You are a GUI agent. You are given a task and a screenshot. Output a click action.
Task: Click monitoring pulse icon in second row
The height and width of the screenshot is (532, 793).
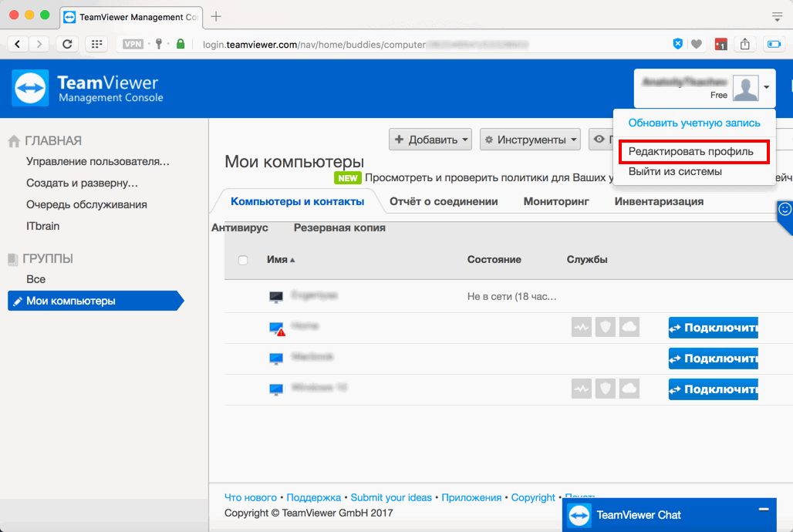(582, 327)
